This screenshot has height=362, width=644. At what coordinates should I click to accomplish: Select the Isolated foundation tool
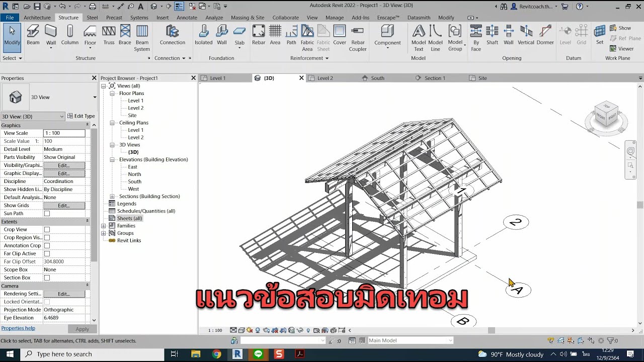[204, 36]
